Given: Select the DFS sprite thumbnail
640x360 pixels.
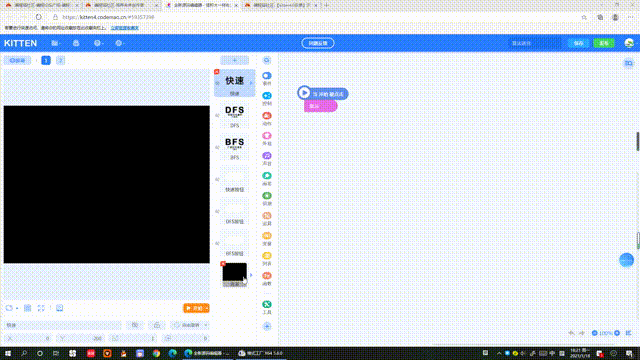Looking at the screenshot, I should pos(235,116).
